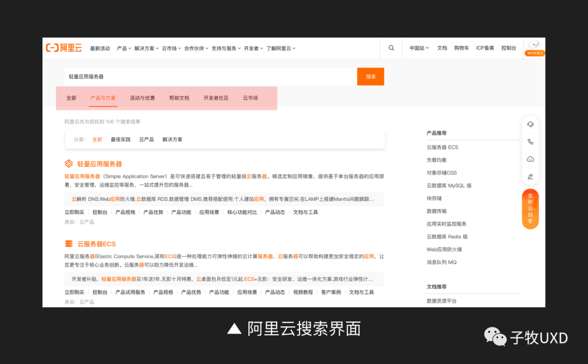Switch to the 开发者社区 tab

tap(216, 98)
